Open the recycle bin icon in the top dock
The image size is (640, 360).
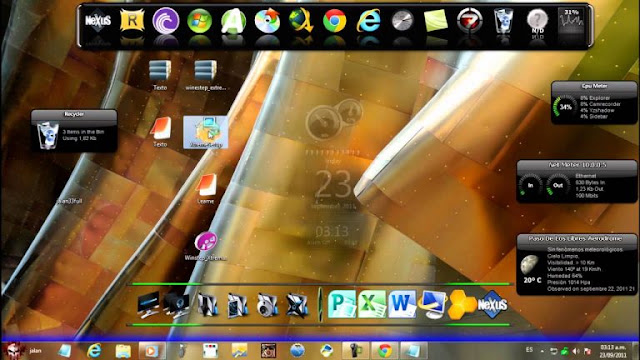(503, 20)
